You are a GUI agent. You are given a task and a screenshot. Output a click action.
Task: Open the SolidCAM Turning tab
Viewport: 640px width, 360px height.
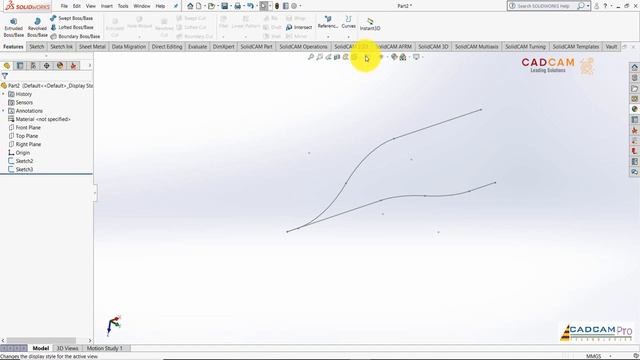pyautogui.click(x=525, y=47)
